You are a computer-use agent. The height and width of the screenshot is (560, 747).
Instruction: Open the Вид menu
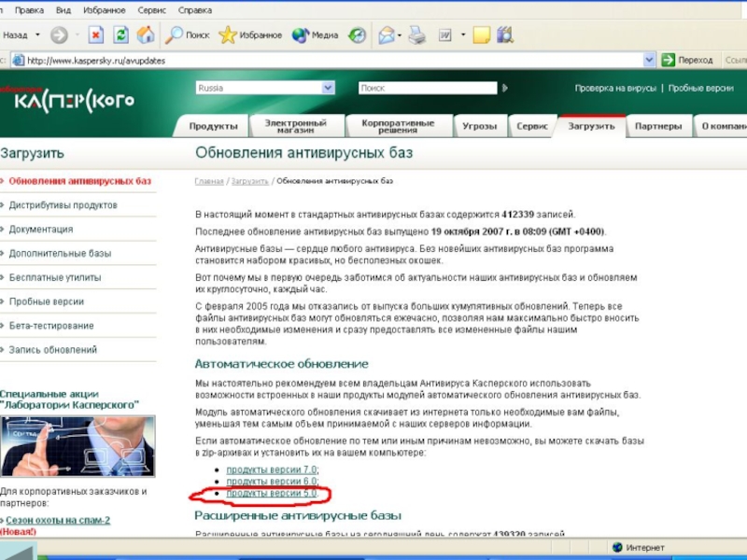[x=63, y=10]
